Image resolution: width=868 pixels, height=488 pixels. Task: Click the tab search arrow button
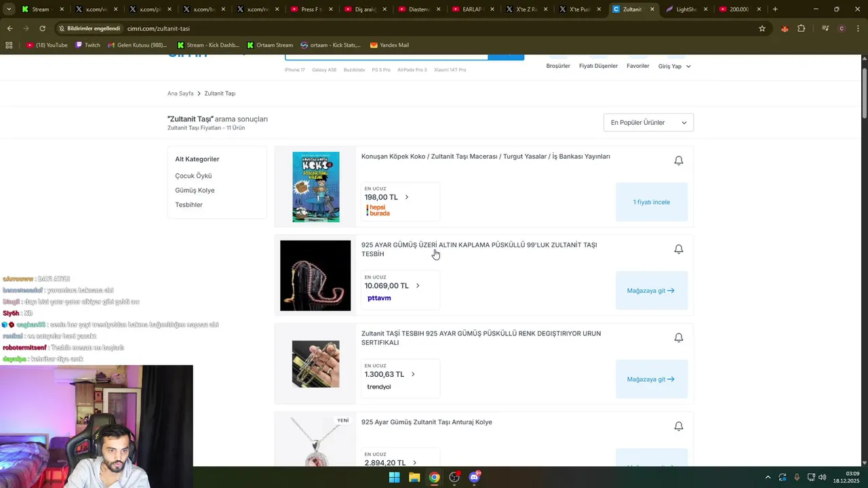tap(9, 9)
